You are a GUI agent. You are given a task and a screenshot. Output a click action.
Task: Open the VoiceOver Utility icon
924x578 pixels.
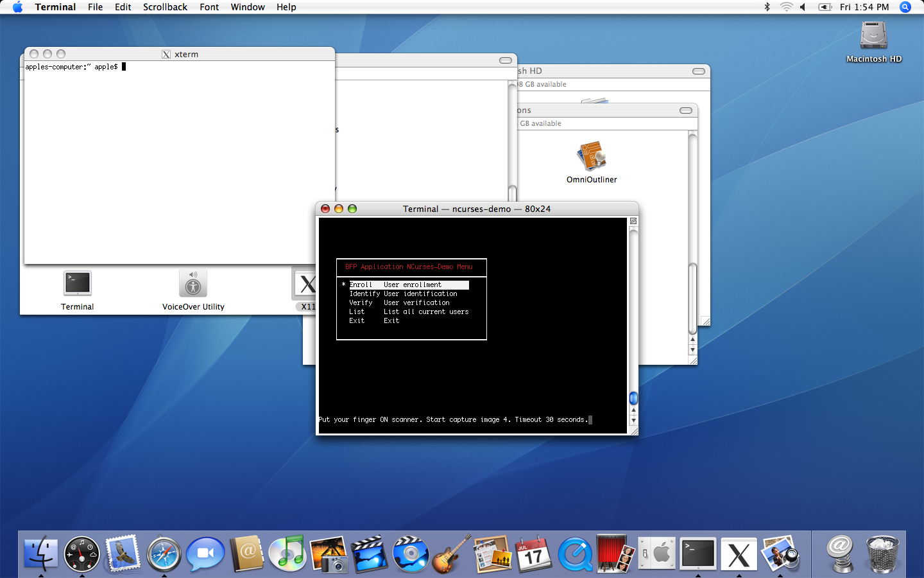point(193,284)
